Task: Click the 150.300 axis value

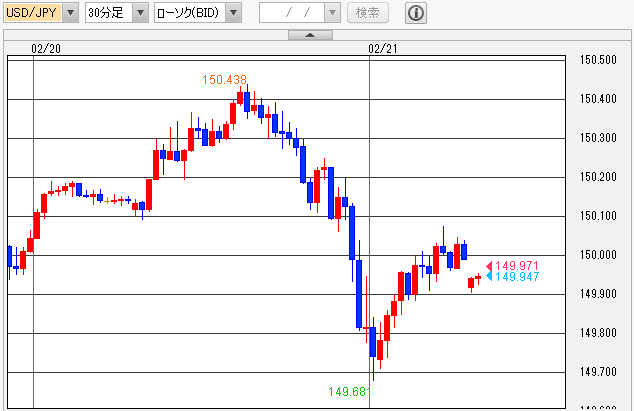Action: (598, 138)
